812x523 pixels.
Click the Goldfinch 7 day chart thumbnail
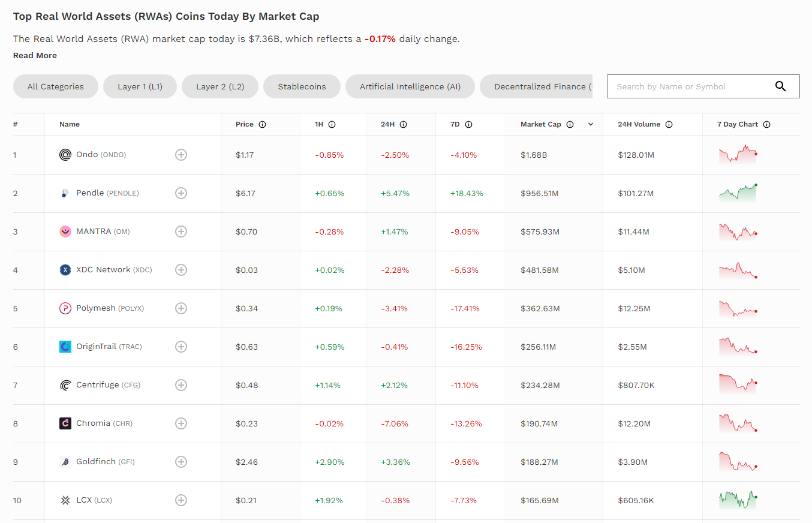(x=738, y=461)
